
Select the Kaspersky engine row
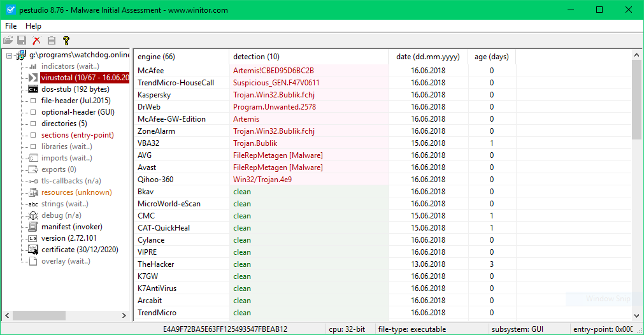pos(382,95)
